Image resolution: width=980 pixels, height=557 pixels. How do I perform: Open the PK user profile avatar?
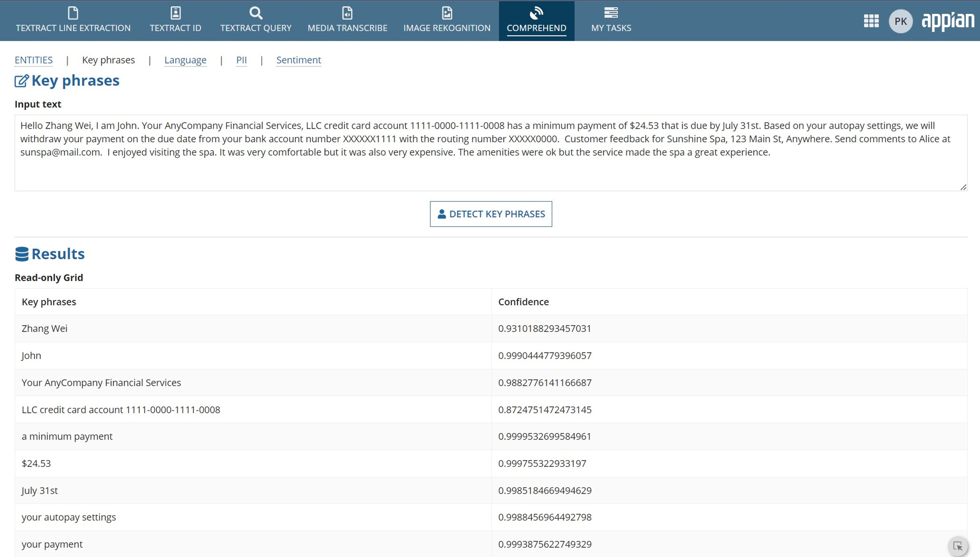(900, 21)
